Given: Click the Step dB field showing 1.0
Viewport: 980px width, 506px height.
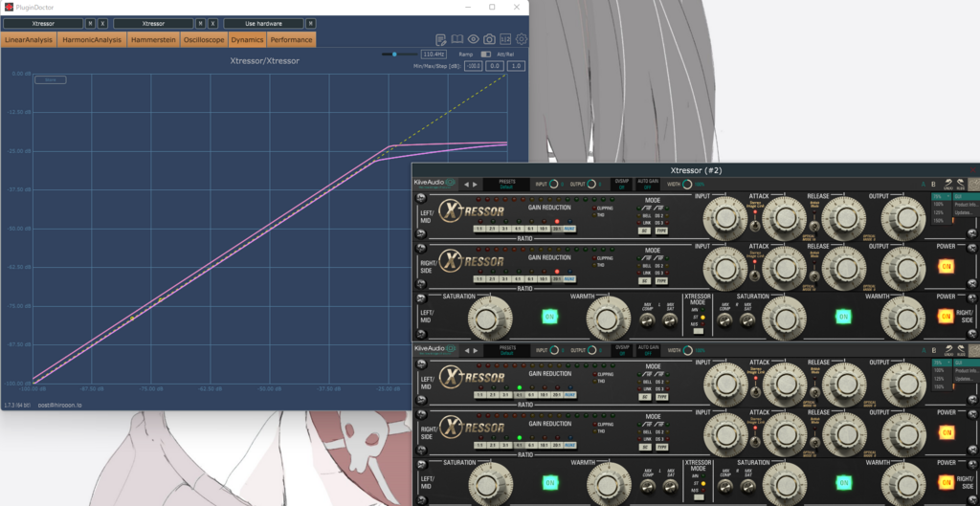Looking at the screenshot, I should 516,66.
